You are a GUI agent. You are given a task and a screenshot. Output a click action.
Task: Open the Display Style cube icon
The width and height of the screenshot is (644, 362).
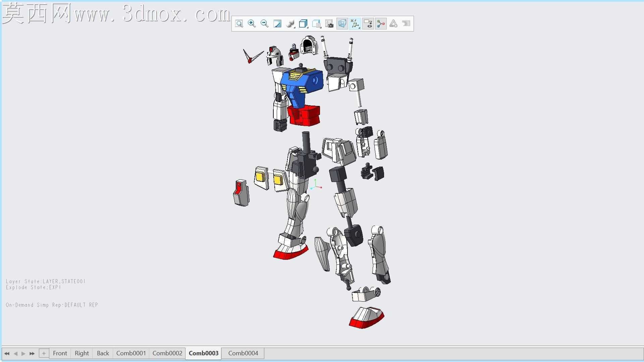pos(304,24)
